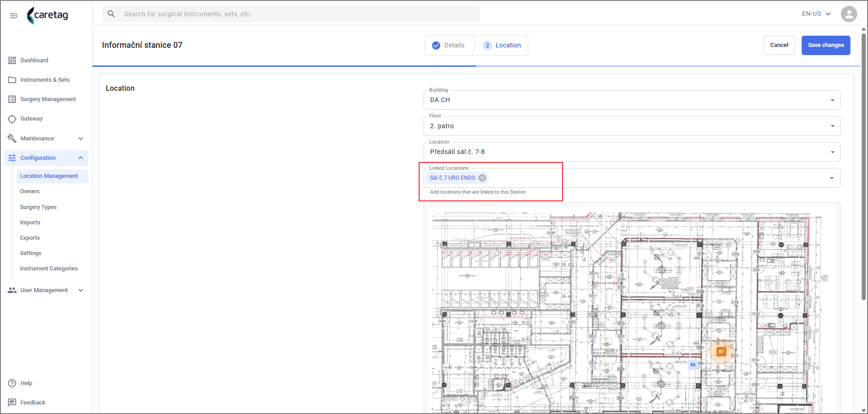Select the orange 07 station marker on map

pos(721,352)
